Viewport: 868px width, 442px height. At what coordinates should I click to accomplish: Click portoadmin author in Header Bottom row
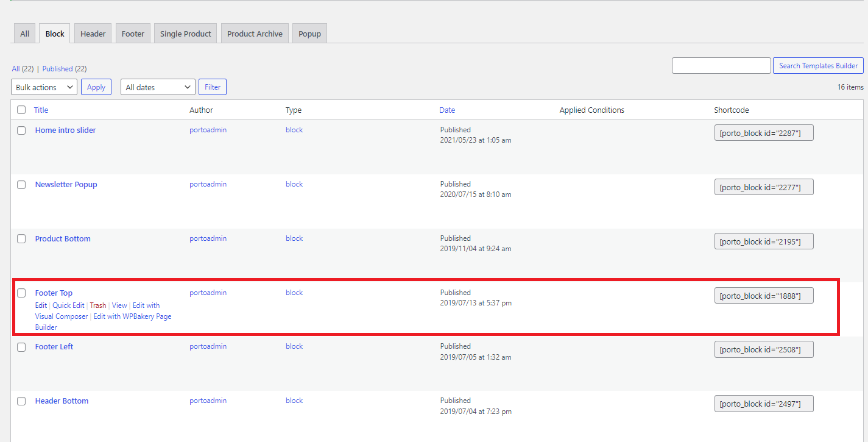(x=208, y=401)
